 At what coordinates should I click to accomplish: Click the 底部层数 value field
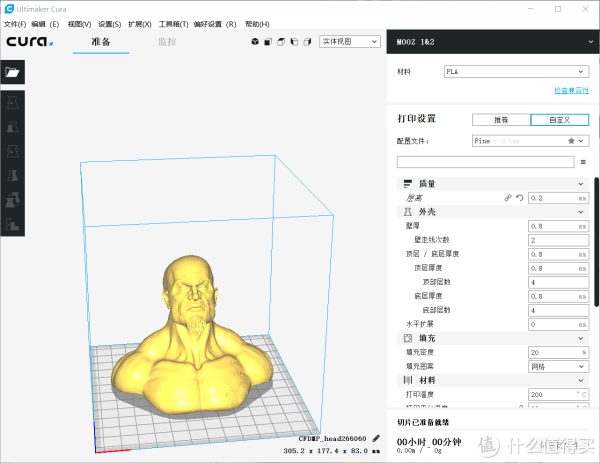click(558, 310)
